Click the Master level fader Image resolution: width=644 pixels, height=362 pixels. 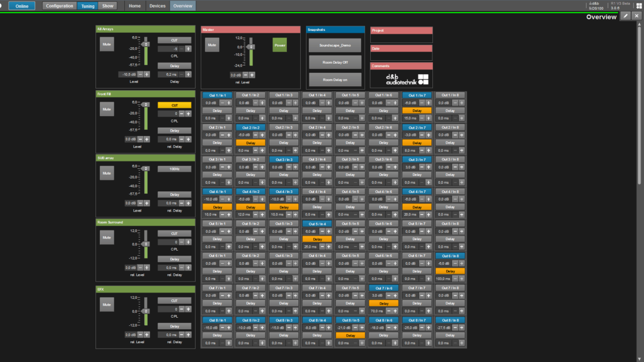(251, 47)
